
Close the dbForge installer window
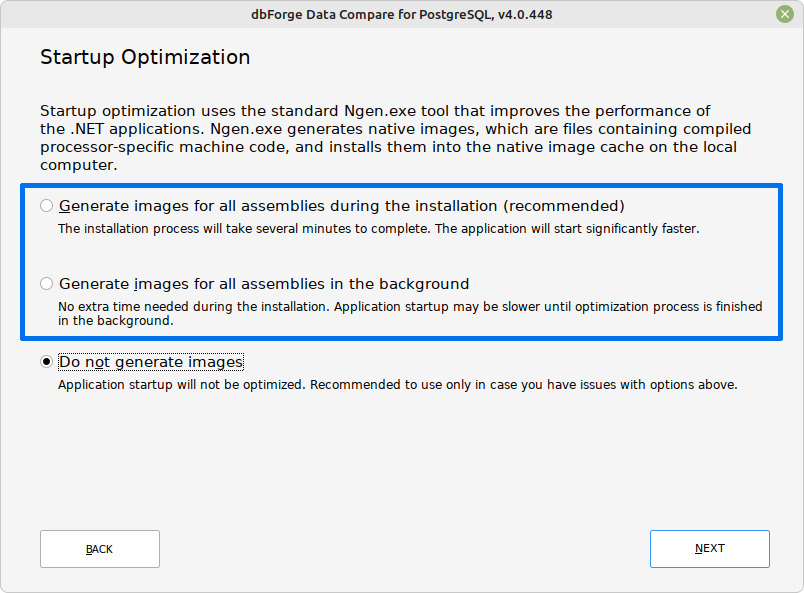point(785,14)
